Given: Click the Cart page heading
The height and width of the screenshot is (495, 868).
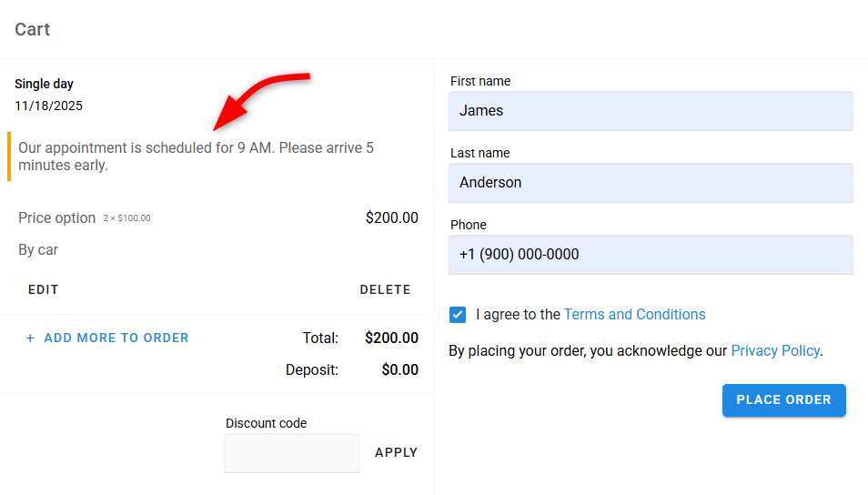Looking at the screenshot, I should (x=33, y=30).
